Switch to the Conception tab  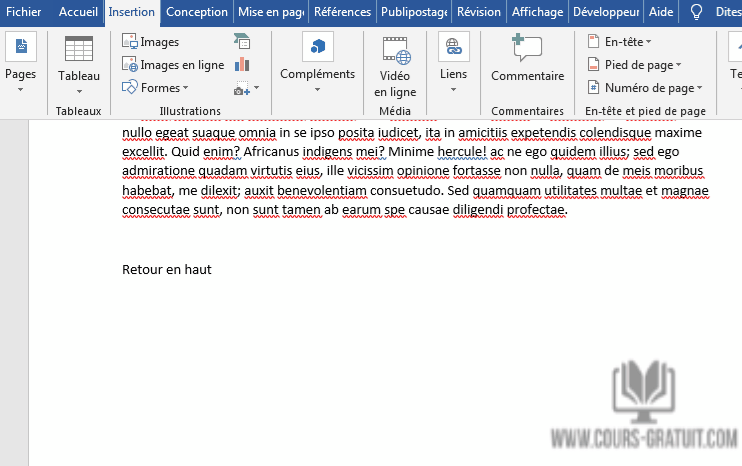197,12
